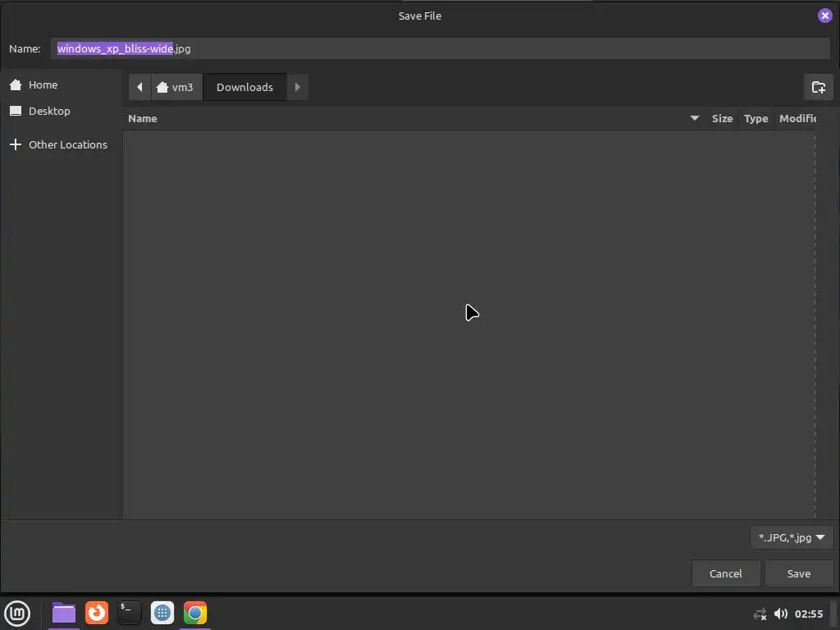The image size is (840, 630).
Task: Click the clock showing 02:55
Action: (x=808, y=614)
